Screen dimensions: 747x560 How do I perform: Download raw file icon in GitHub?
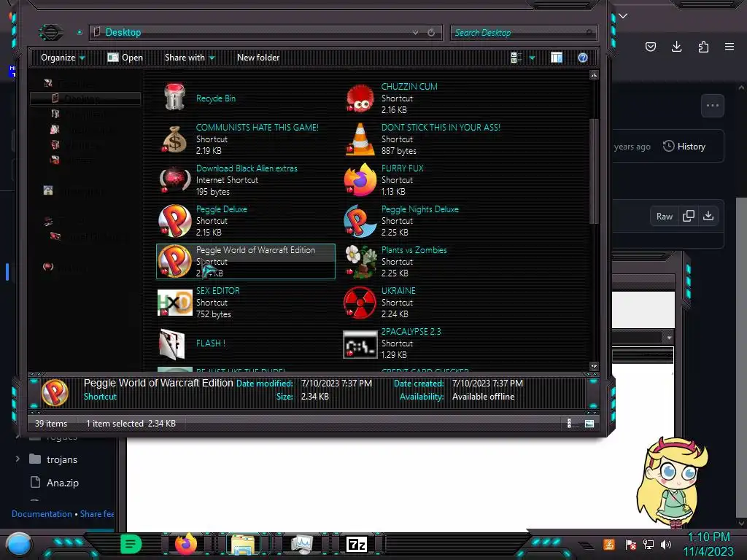[708, 216]
